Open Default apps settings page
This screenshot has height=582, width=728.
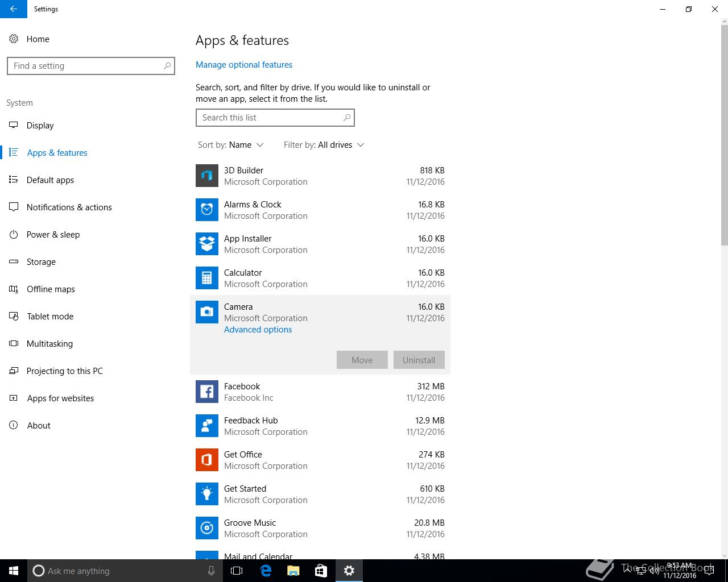(x=50, y=180)
